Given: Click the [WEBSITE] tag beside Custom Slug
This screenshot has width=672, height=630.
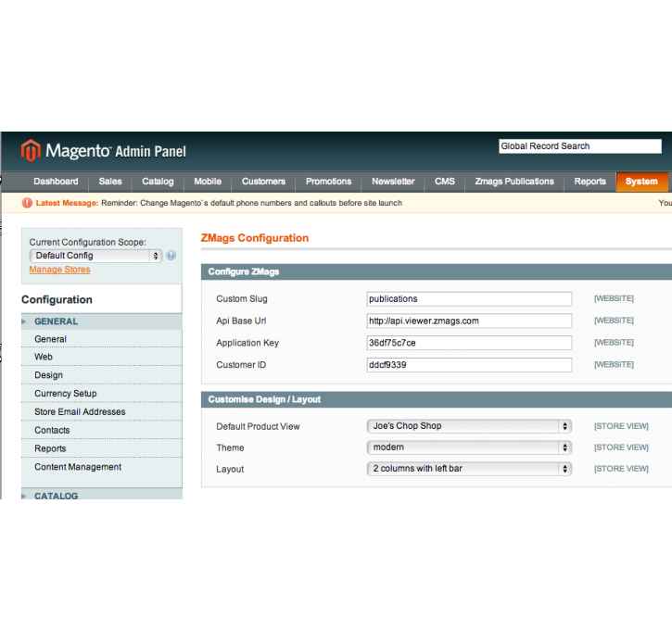Looking at the screenshot, I should 614,298.
